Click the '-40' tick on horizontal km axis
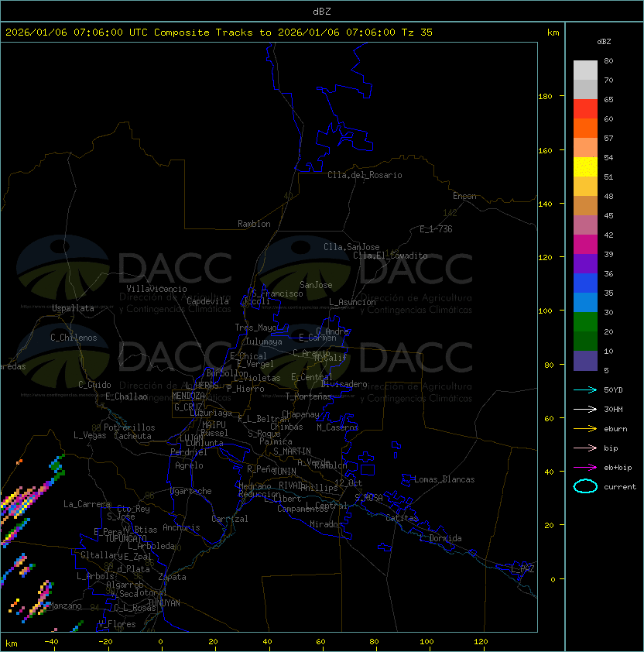The height and width of the screenshot is (652, 644). pos(51,642)
